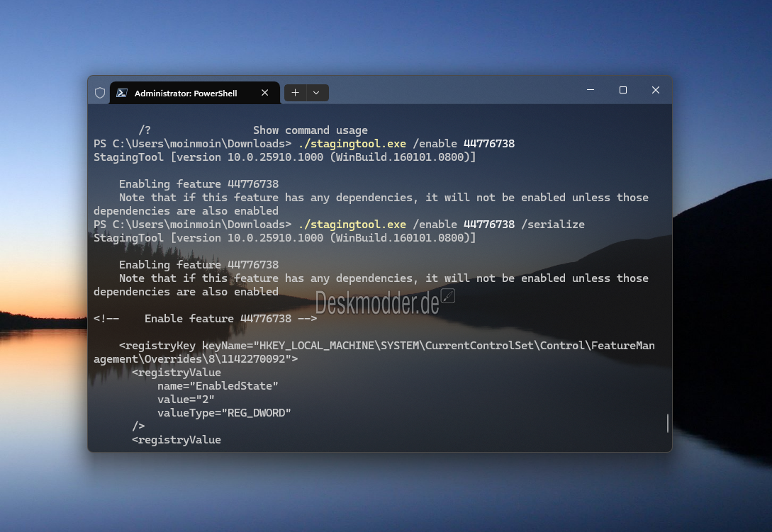Click the Deskmodder.de watermark text
The image size is (772, 532).
coord(377,303)
